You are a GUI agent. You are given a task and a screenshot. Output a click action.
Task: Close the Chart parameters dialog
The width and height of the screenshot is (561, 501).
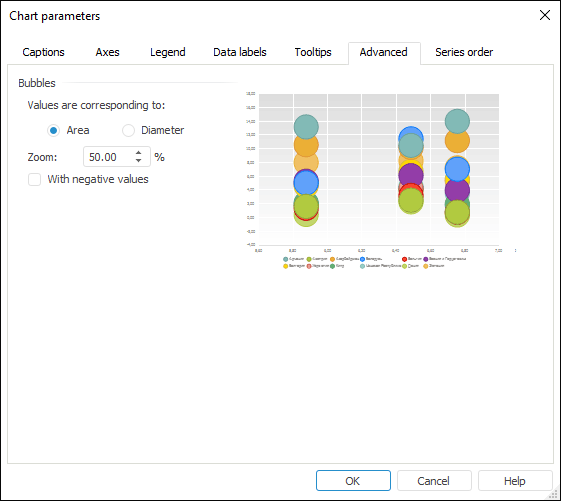tap(545, 15)
